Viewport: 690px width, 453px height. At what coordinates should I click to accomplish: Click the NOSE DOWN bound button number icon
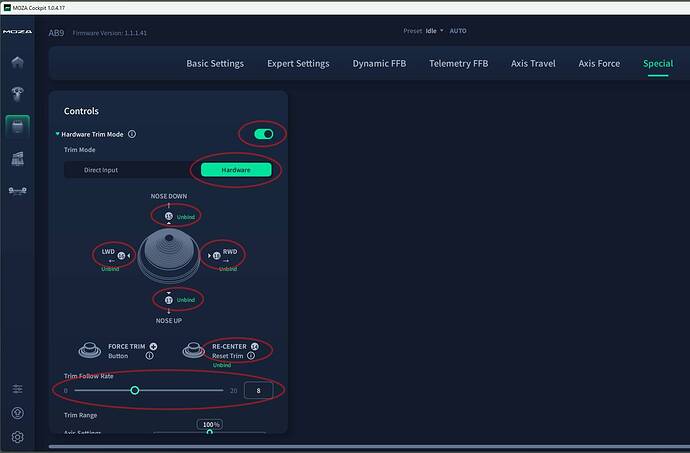click(x=169, y=216)
